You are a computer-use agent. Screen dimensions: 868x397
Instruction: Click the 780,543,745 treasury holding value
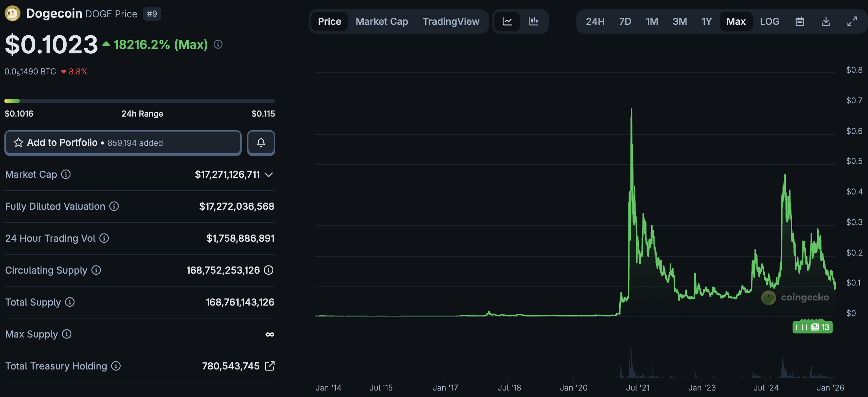pos(231,366)
